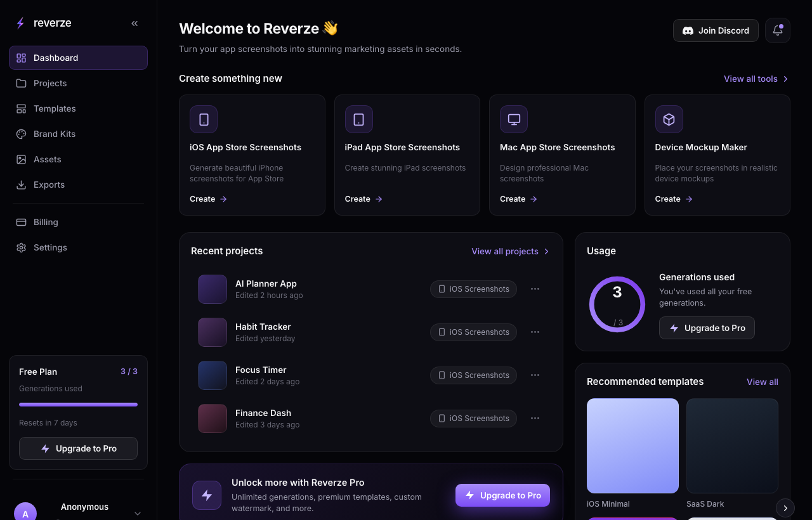The image size is (812, 520).
Task: Open more options for Finance Dash
Action: coord(535,419)
